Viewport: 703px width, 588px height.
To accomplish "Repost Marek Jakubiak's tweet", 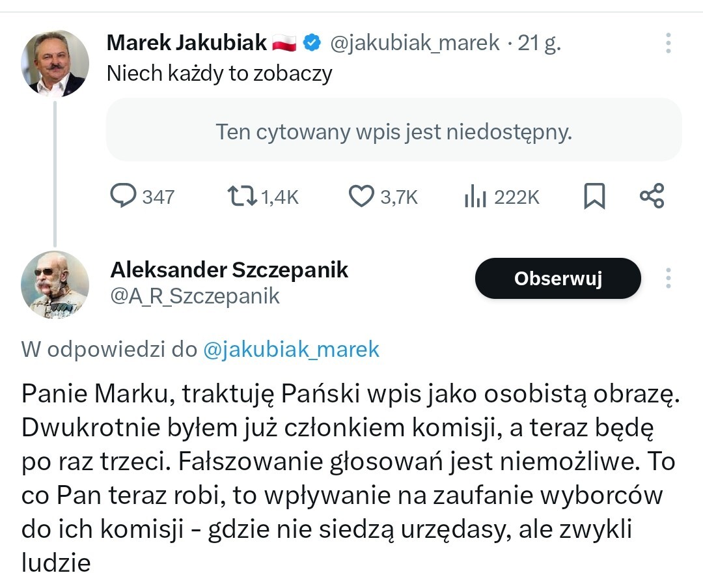I will 243,196.
